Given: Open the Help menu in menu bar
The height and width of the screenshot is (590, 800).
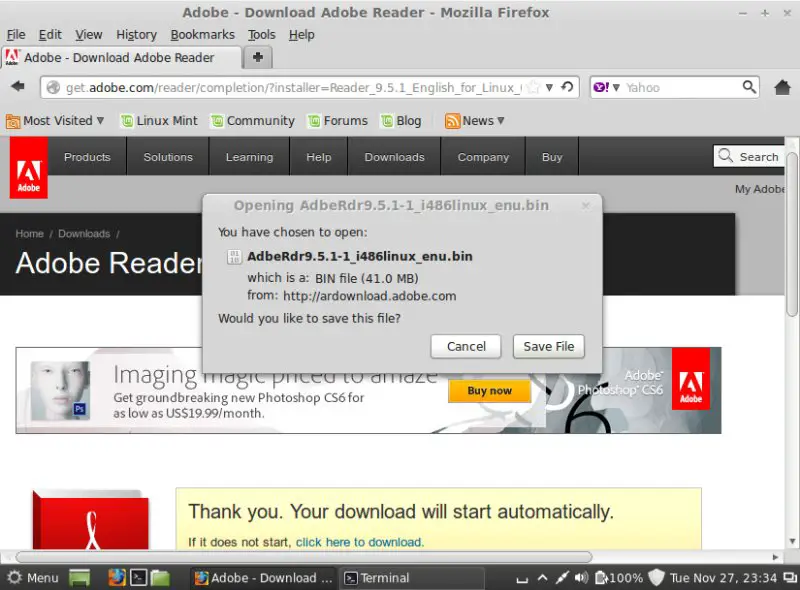Looking at the screenshot, I should (302, 35).
